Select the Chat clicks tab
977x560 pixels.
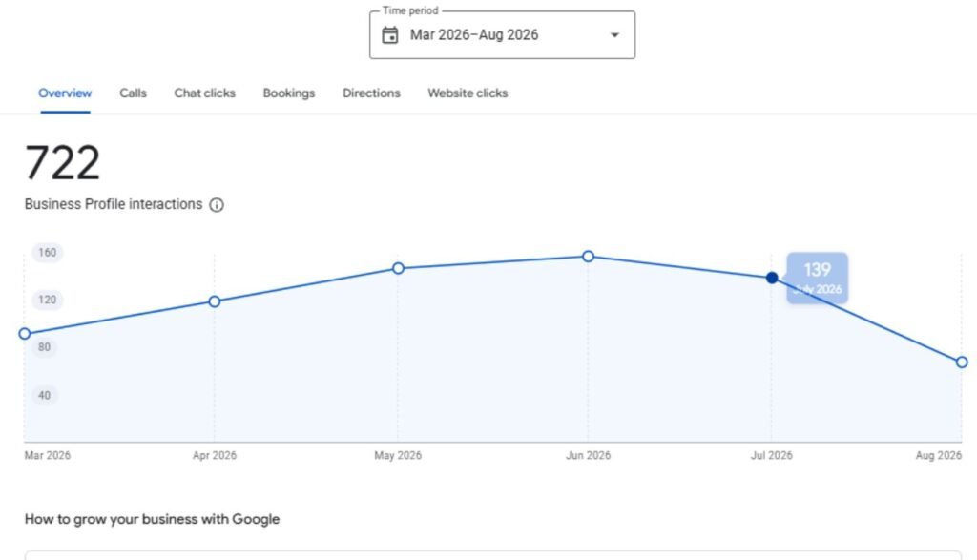coord(204,93)
